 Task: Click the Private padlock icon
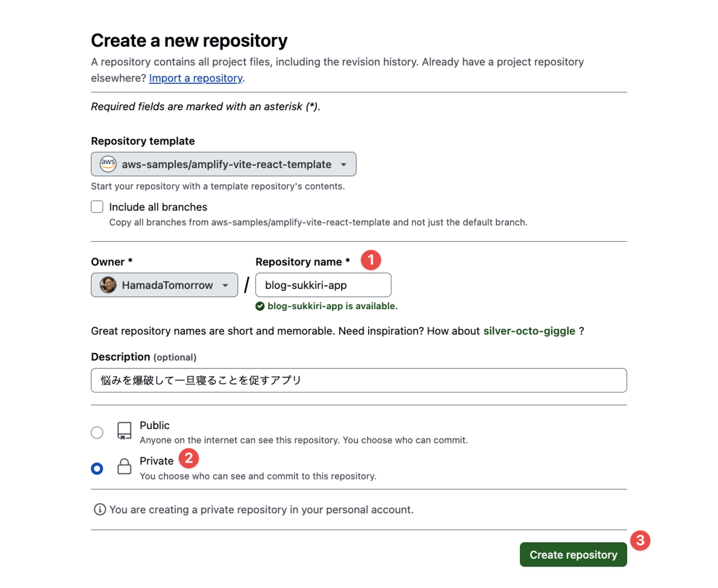(124, 467)
